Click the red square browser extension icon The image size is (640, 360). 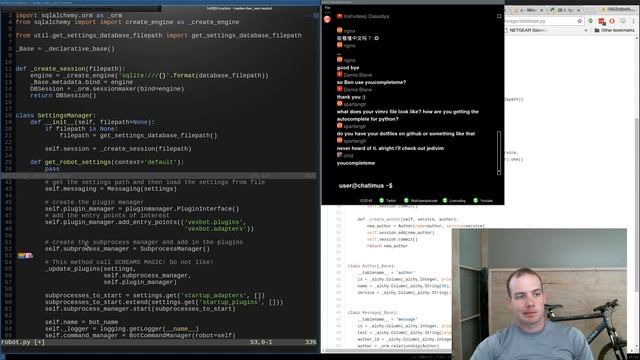(601, 21)
